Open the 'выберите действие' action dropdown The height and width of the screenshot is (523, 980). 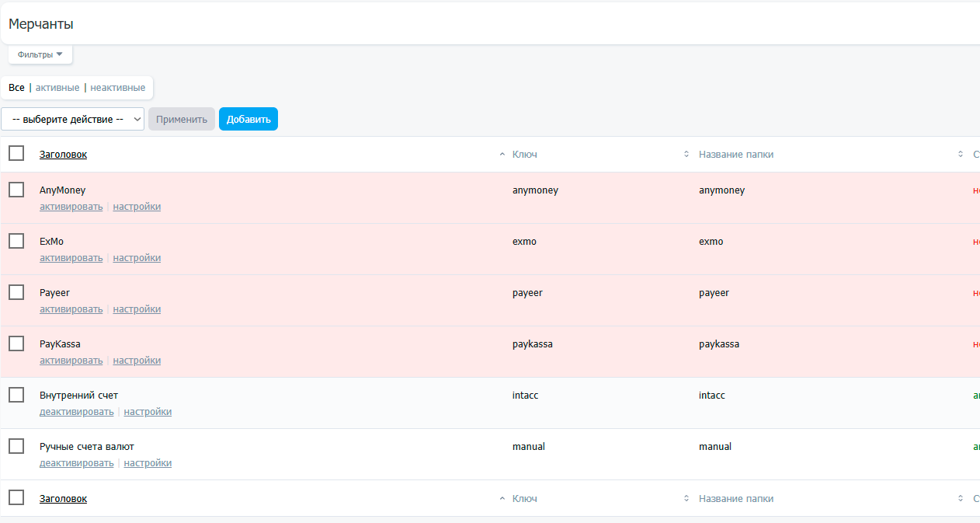(x=73, y=119)
